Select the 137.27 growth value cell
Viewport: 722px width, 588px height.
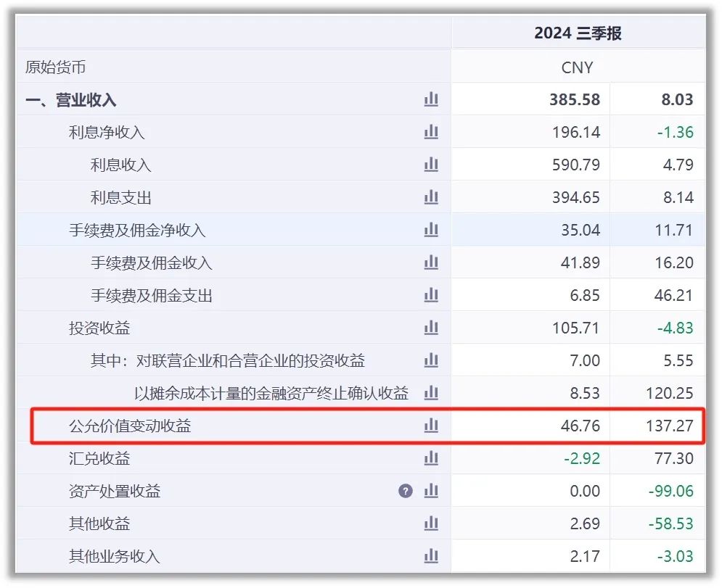click(669, 426)
